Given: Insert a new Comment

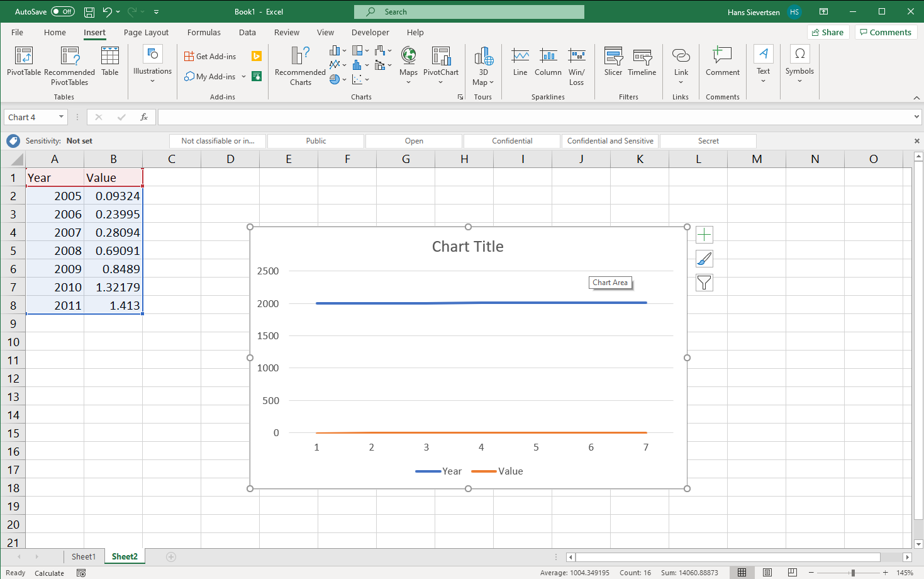Looking at the screenshot, I should pos(723,62).
